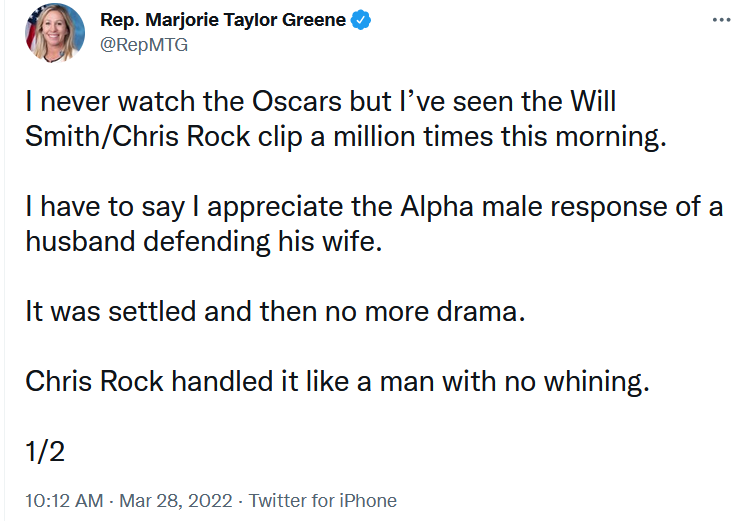Viewport: 749px width, 521px height.
Task: Open the tweet's three-dot More menu
Action: pyautogui.click(x=720, y=20)
